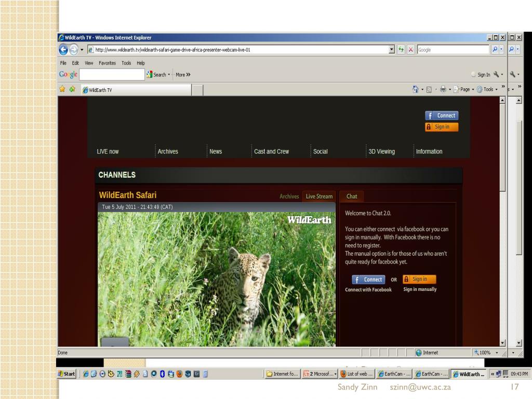Open LIVE now navigation item
This screenshot has width=532, height=399.
[108, 152]
